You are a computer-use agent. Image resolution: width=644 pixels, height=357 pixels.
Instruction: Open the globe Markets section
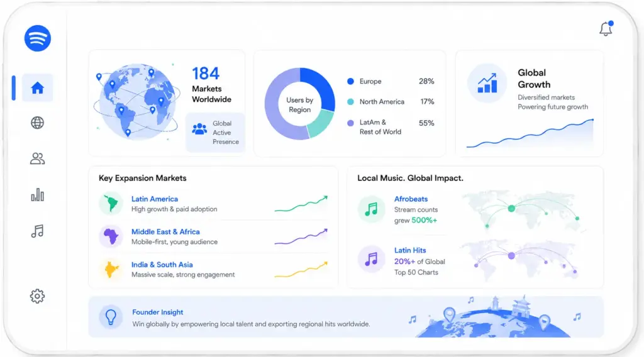(x=37, y=123)
